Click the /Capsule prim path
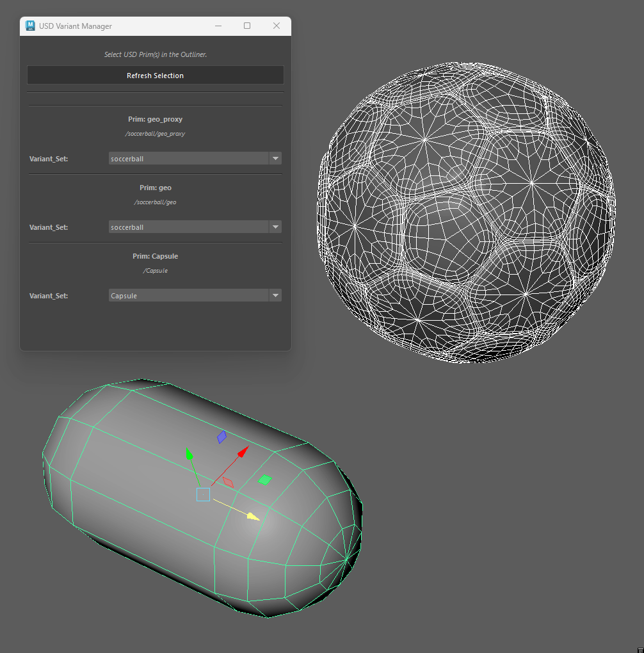Screen dimensions: 644x653 click(155, 270)
